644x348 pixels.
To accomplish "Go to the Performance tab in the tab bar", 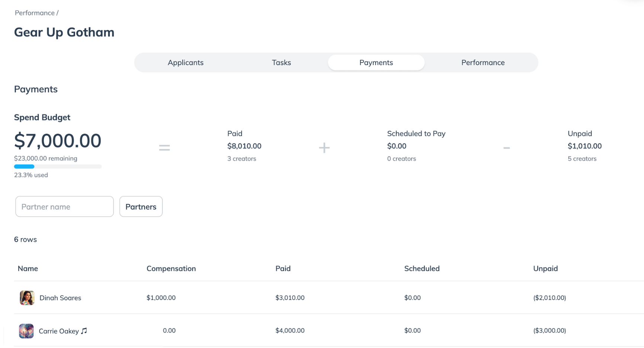I will pos(483,63).
